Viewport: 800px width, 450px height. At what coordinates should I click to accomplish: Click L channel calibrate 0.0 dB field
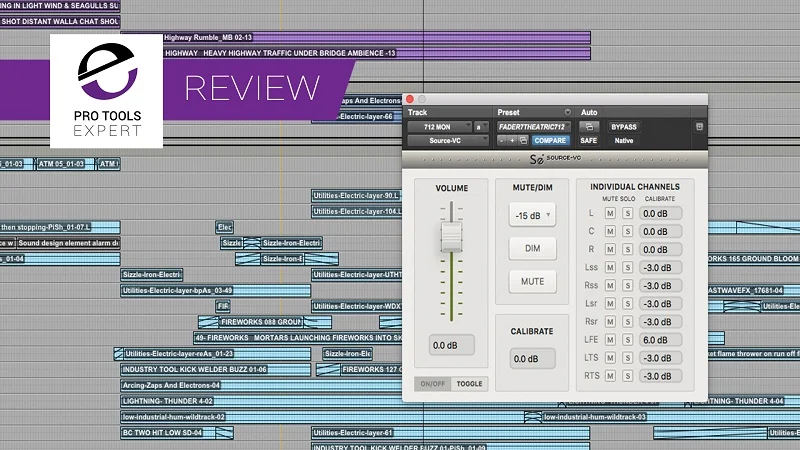coord(660,213)
